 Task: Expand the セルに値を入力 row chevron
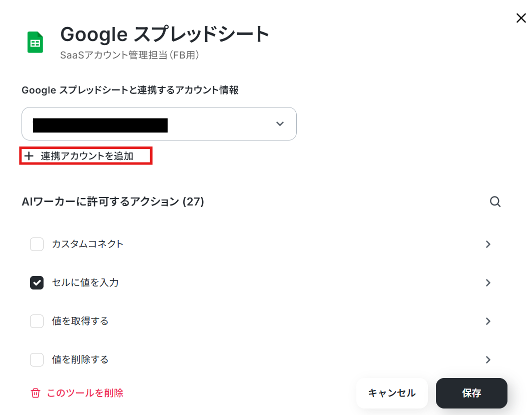coord(488,282)
